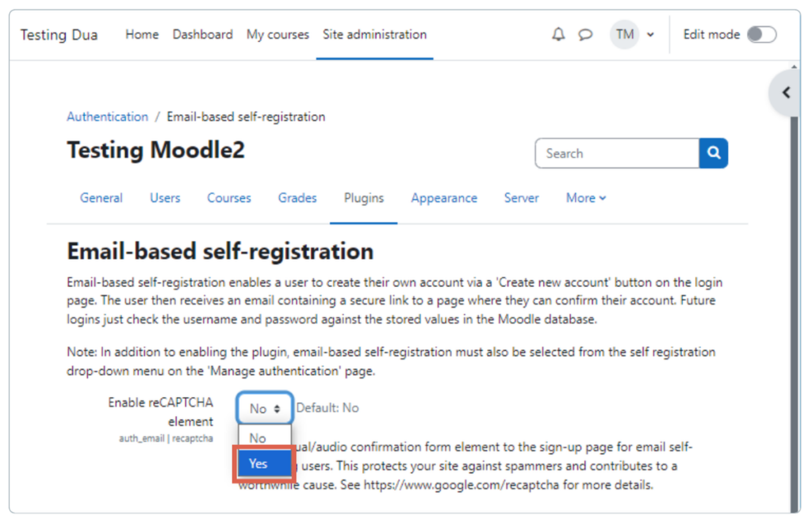The image size is (812, 523).
Task: Open the notifications bell
Action: (x=557, y=34)
